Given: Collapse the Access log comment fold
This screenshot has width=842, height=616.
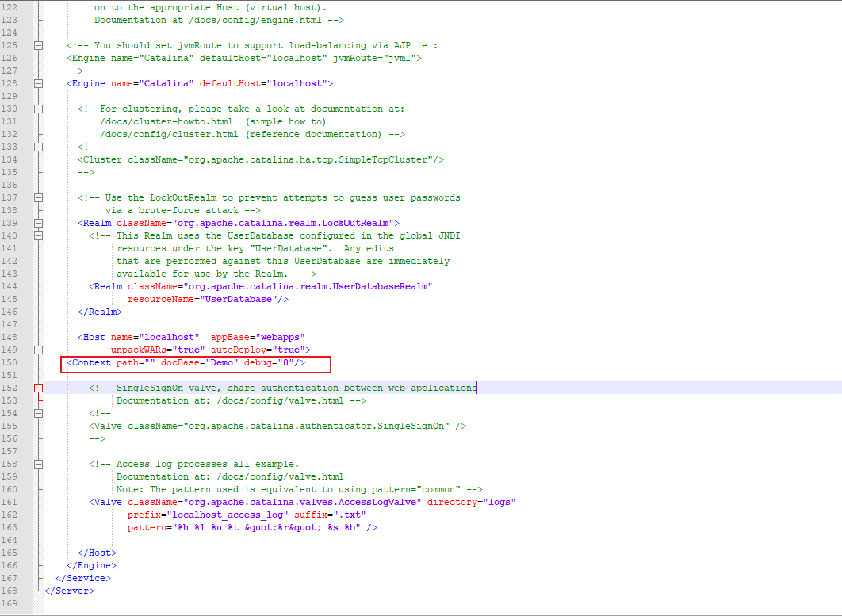Looking at the screenshot, I should point(37,464).
